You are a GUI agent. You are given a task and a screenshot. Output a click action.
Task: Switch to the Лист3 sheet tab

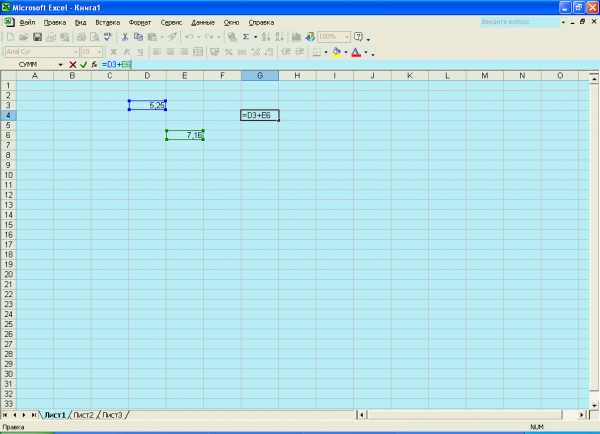(112, 415)
